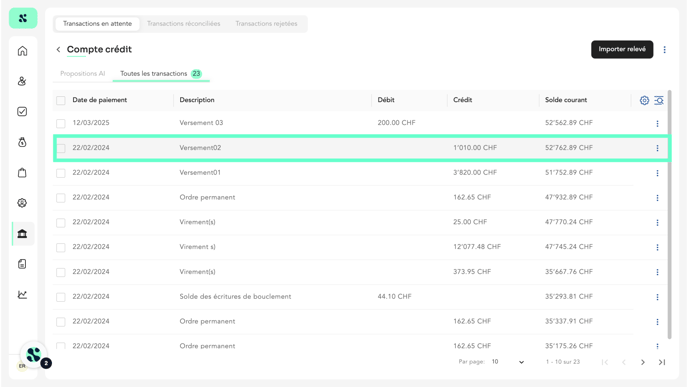Go back using arrow beside Compte crédit
Image resolution: width=688 pixels, height=387 pixels.
tap(58, 50)
